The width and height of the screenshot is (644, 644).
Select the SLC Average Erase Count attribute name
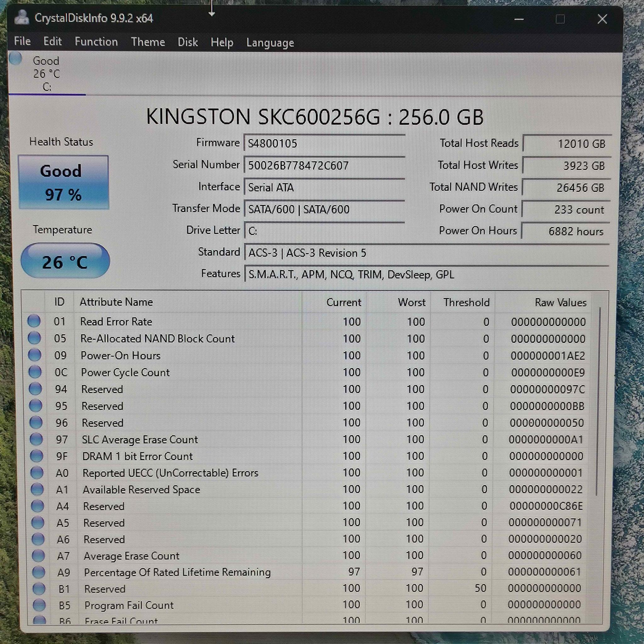140,440
